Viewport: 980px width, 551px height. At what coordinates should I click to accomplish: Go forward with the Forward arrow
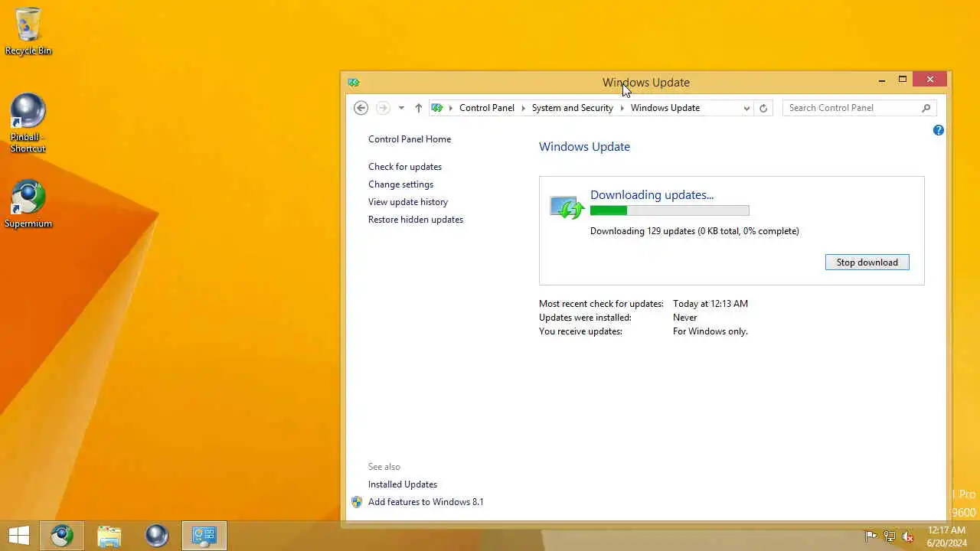(x=383, y=108)
